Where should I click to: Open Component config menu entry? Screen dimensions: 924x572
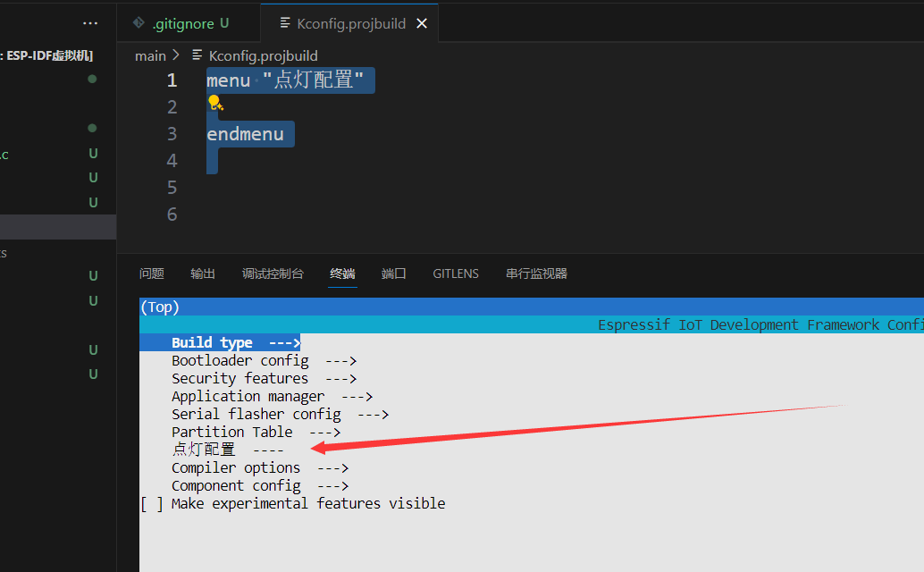click(x=259, y=485)
